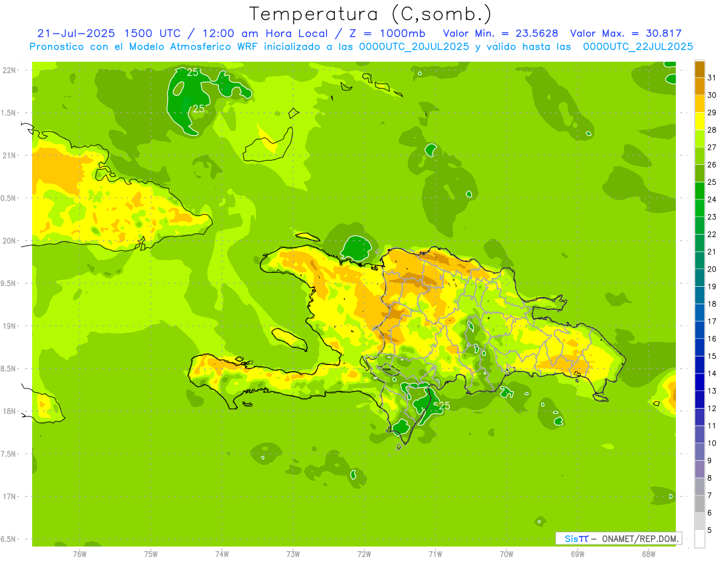The height and width of the screenshot is (562, 728).
Task: Click the colorbar label '12'
Action: point(712,409)
